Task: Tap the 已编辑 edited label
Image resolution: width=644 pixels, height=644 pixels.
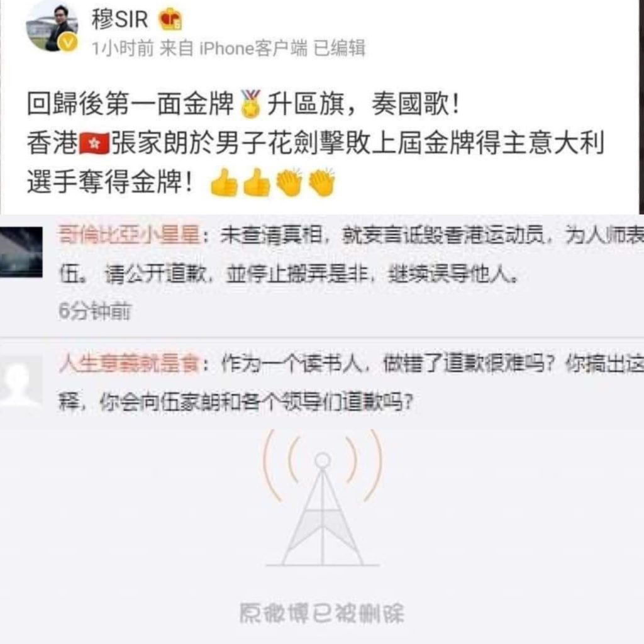Action: [339, 48]
